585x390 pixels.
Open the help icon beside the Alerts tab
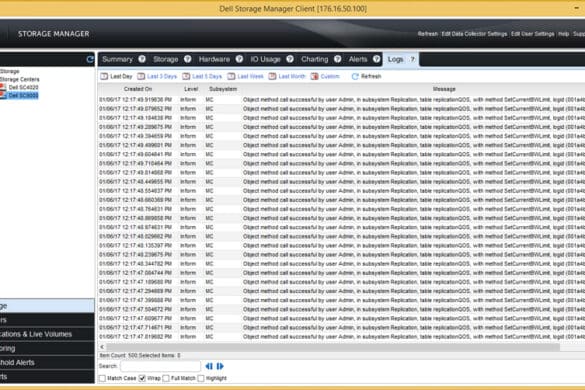[376, 59]
